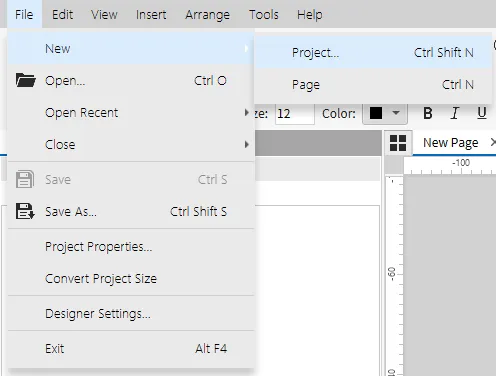Image resolution: width=496 pixels, height=376 pixels.
Task: Toggle Bold text formatting
Action: click(428, 113)
